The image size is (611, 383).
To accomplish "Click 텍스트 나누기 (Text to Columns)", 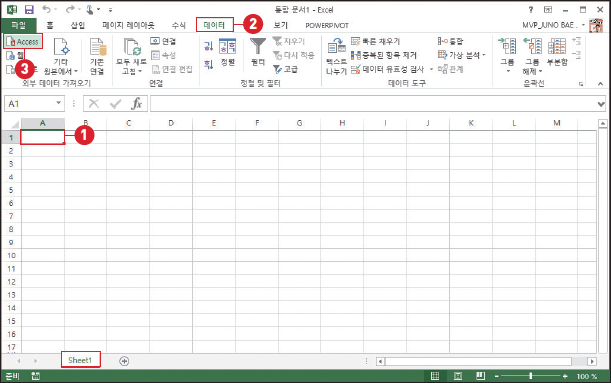I will coord(336,56).
